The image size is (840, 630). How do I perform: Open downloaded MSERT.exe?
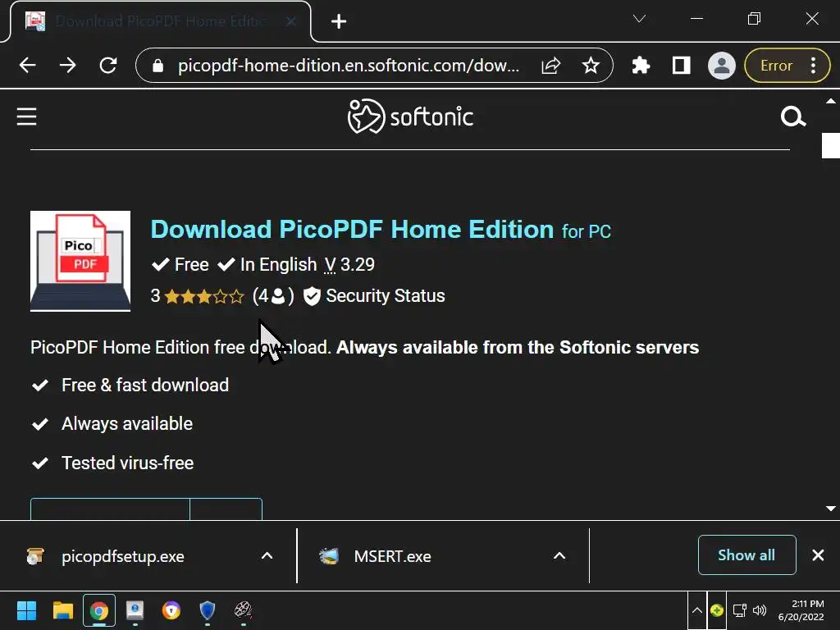(x=392, y=556)
